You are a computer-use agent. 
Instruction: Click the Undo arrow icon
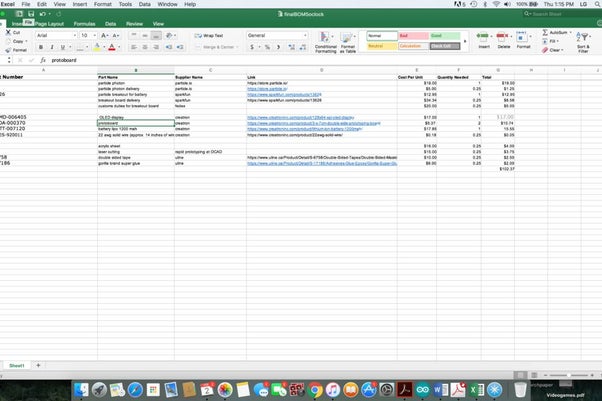point(42,14)
